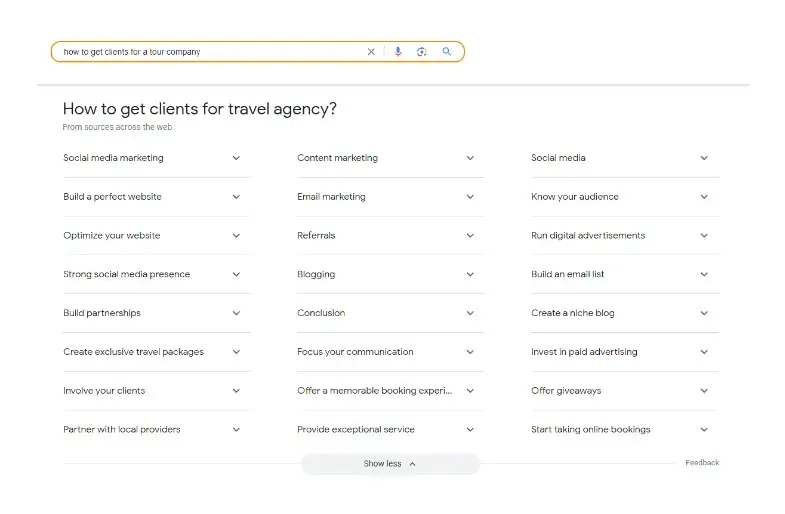Expand the Content marketing chevron

tap(470, 158)
